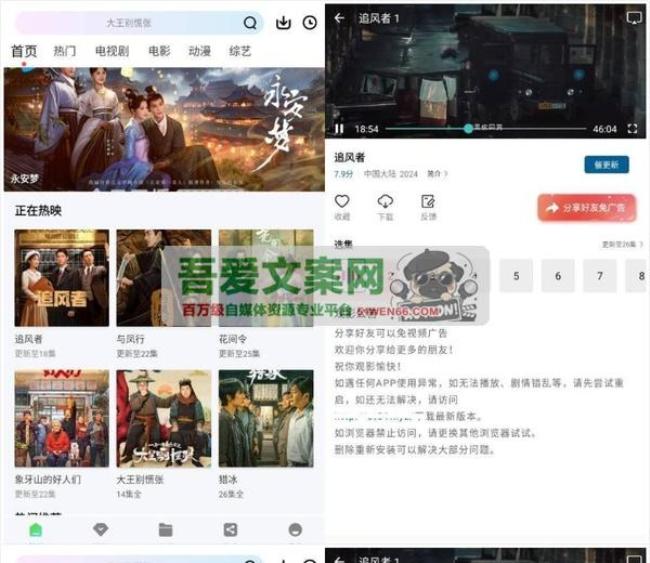
Task: Tap share icon in bottom navigation
Action: click(230, 529)
